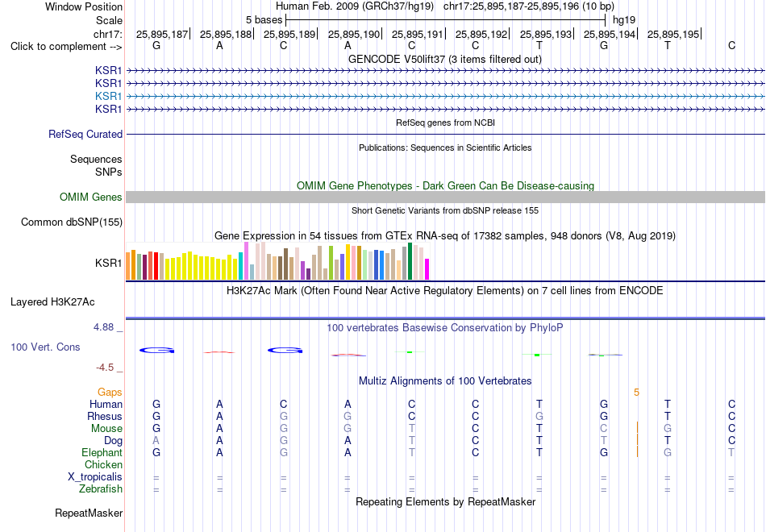Select the Human alignment row label

click(106, 404)
